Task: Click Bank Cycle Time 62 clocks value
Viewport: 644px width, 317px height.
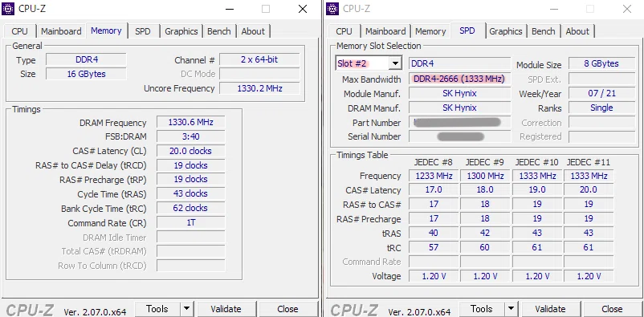Action: click(x=190, y=208)
